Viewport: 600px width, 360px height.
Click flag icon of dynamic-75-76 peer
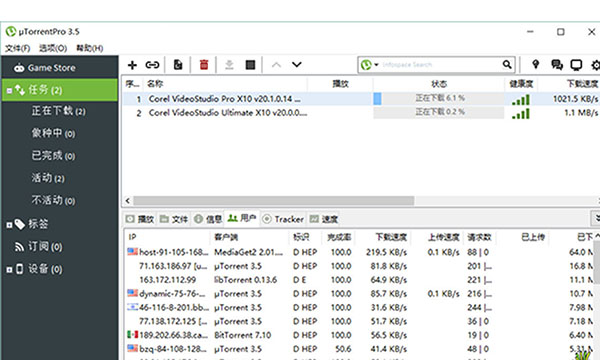coord(132,293)
